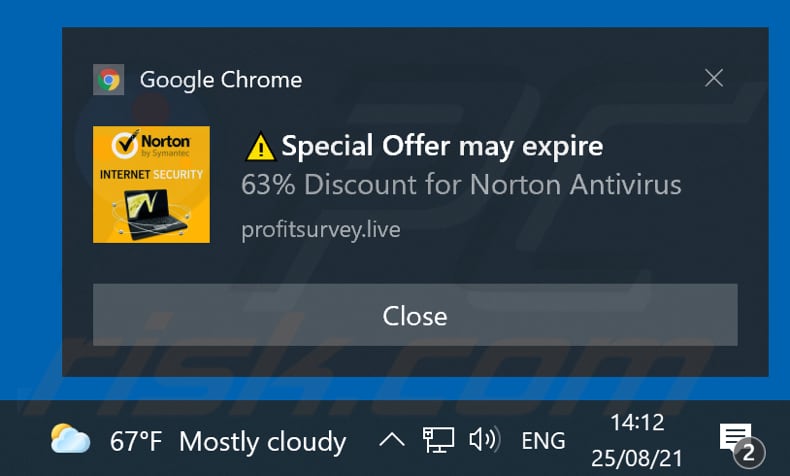Open the network connection tray icon
This screenshot has width=790, height=476.
(438, 440)
